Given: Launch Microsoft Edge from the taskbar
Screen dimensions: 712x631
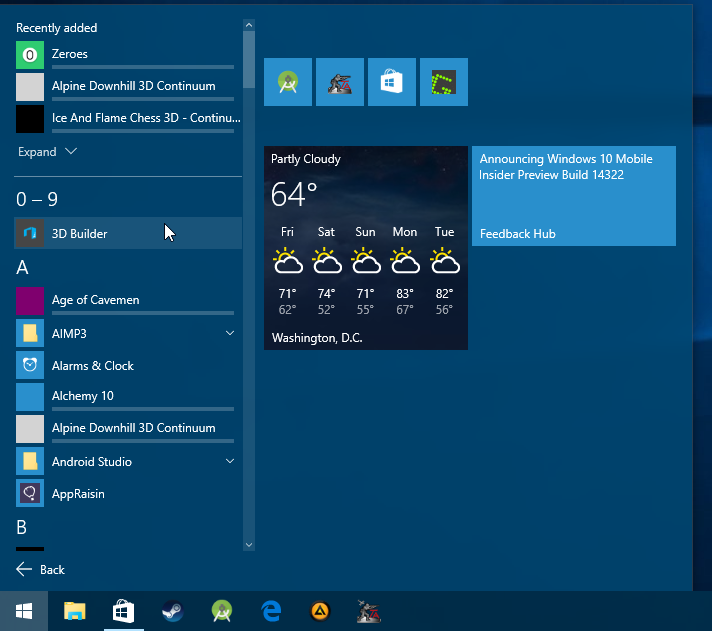Looking at the screenshot, I should click(271, 611).
